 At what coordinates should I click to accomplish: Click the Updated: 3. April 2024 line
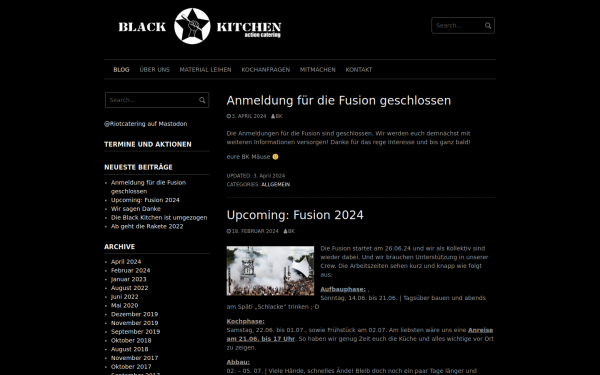[x=256, y=176]
